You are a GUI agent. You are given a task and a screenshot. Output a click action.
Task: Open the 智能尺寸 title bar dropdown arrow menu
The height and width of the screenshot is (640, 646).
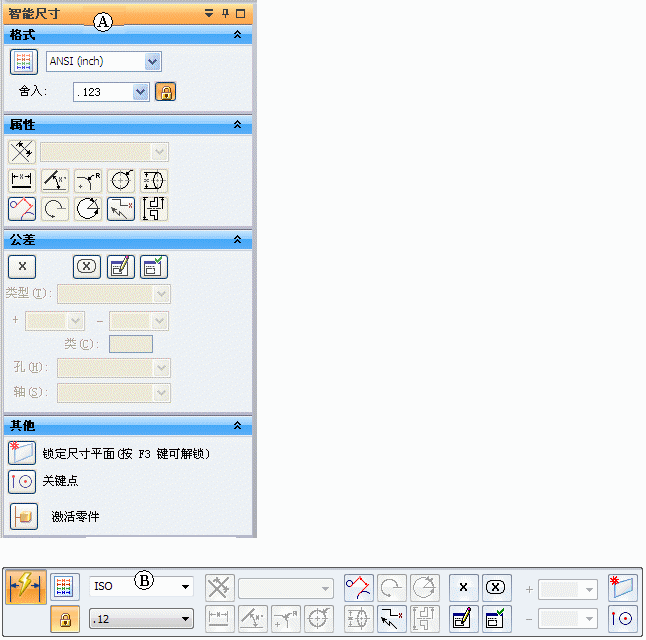[209, 13]
